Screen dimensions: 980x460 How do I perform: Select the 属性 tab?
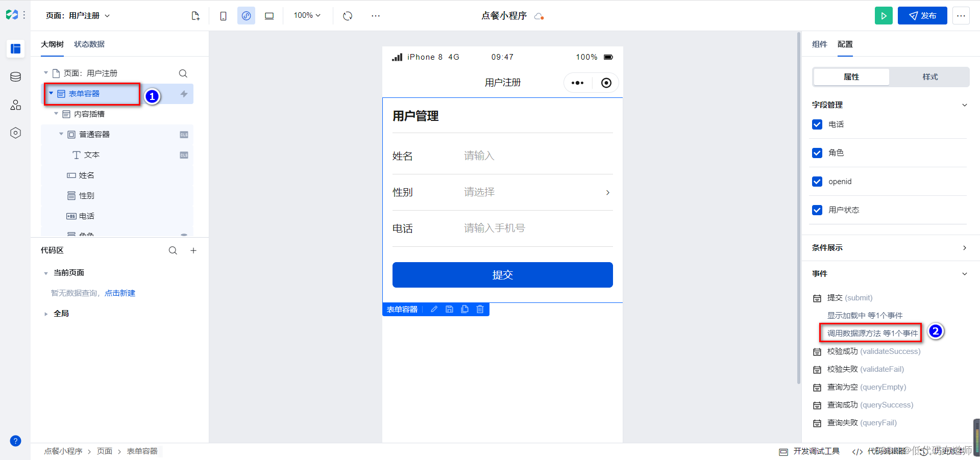point(851,77)
